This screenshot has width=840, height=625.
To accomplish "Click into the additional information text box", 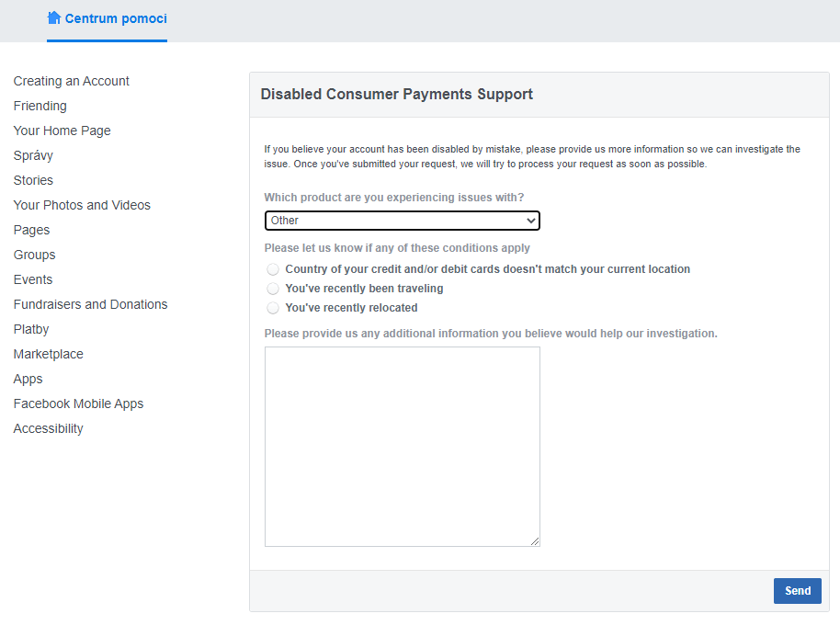I will pyautogui.click(x=403, y=447).
